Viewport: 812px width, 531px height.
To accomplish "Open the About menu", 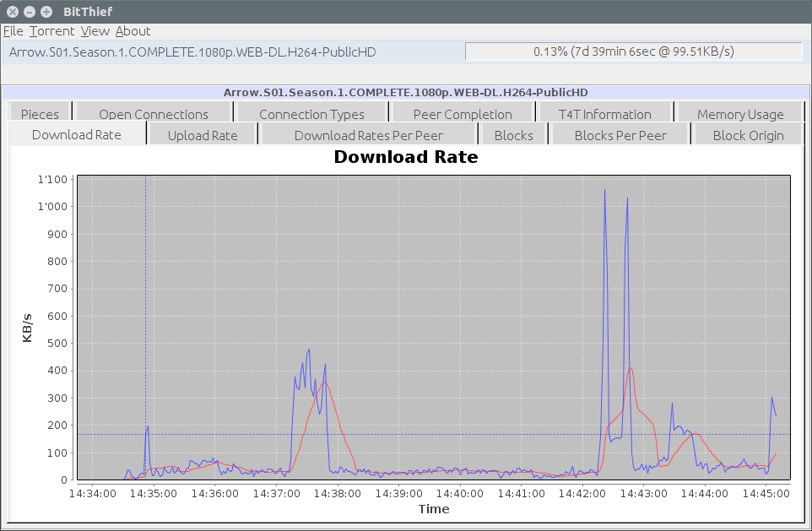I will (x=133, y=31).
